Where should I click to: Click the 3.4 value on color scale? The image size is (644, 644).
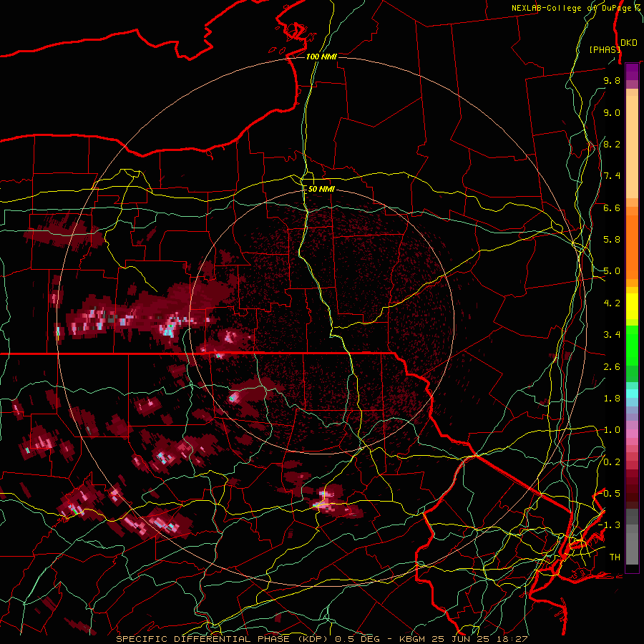[612, 335]
